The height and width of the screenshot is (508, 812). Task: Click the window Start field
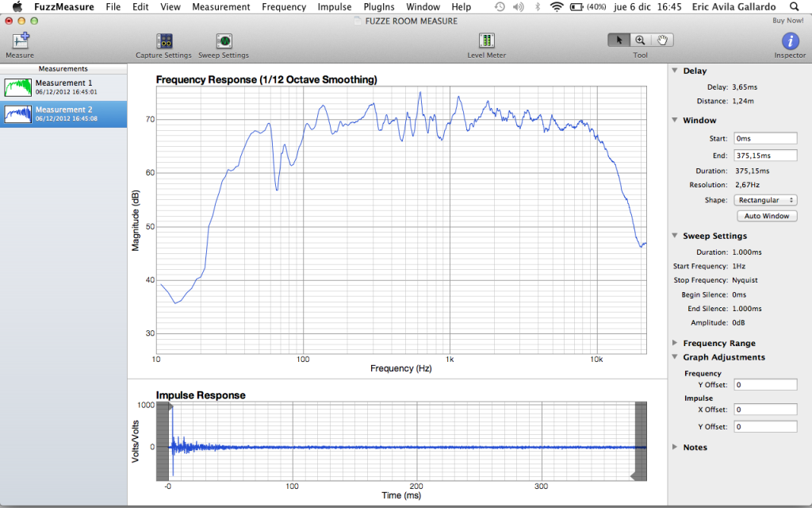point(765,138)
